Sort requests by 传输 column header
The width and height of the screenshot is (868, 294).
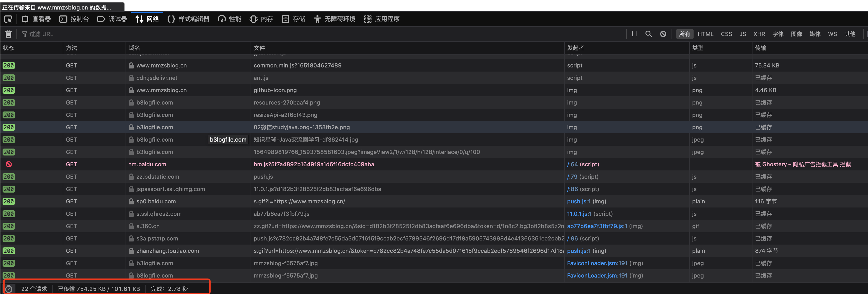tap(760, 48)
